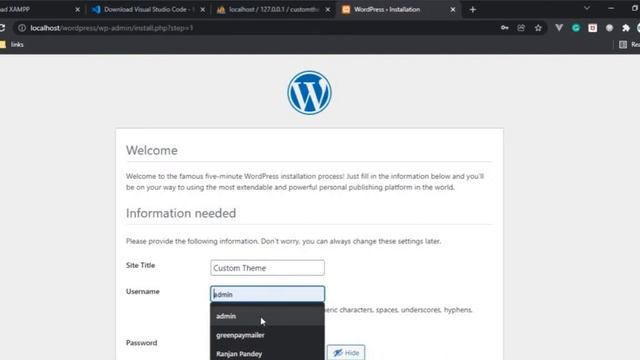Click the Password label
The width and height of the screenshot is (640, 360).
point(141,342)
